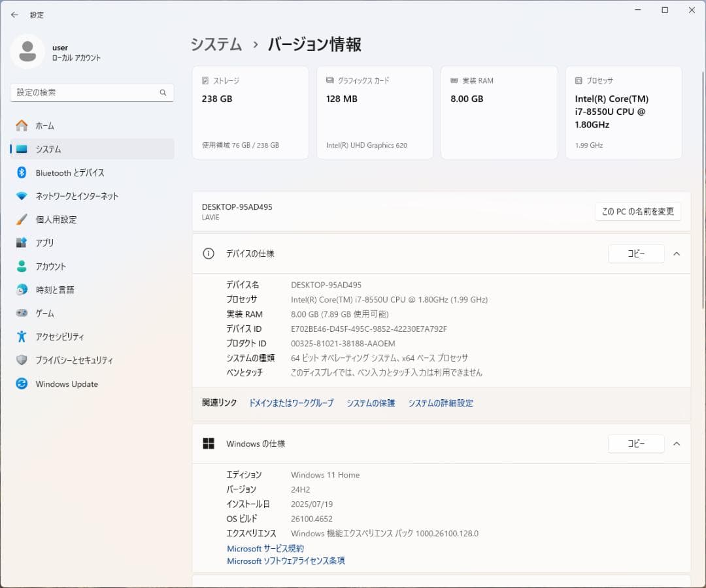
Task: Open プライバシーとセキュリティ settings
Action: pos(71,360)
